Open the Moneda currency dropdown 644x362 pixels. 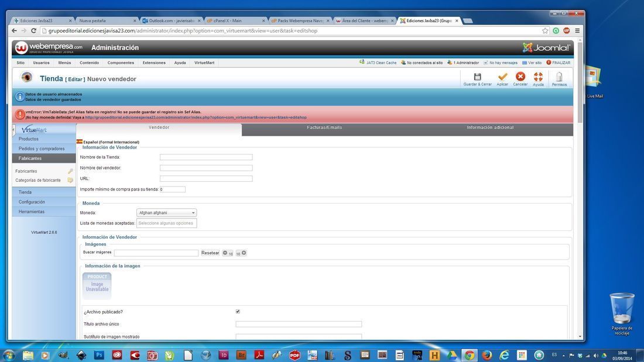pos(166,213)
